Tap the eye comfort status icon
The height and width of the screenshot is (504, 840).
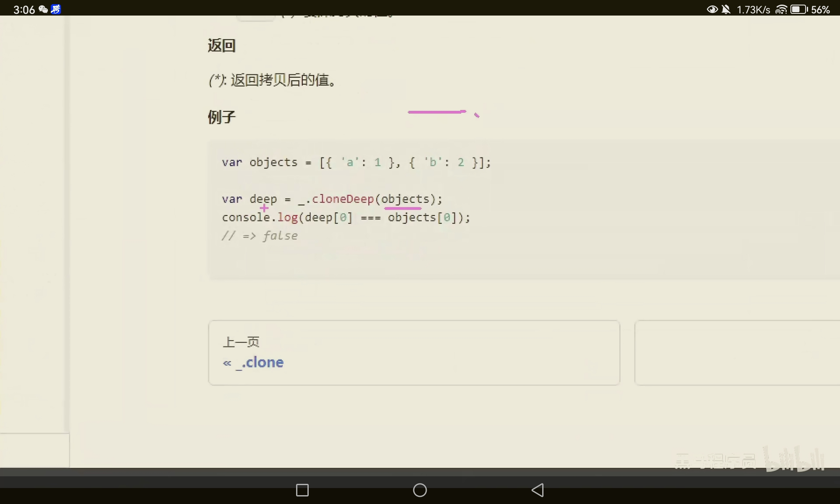coord(712,9)
